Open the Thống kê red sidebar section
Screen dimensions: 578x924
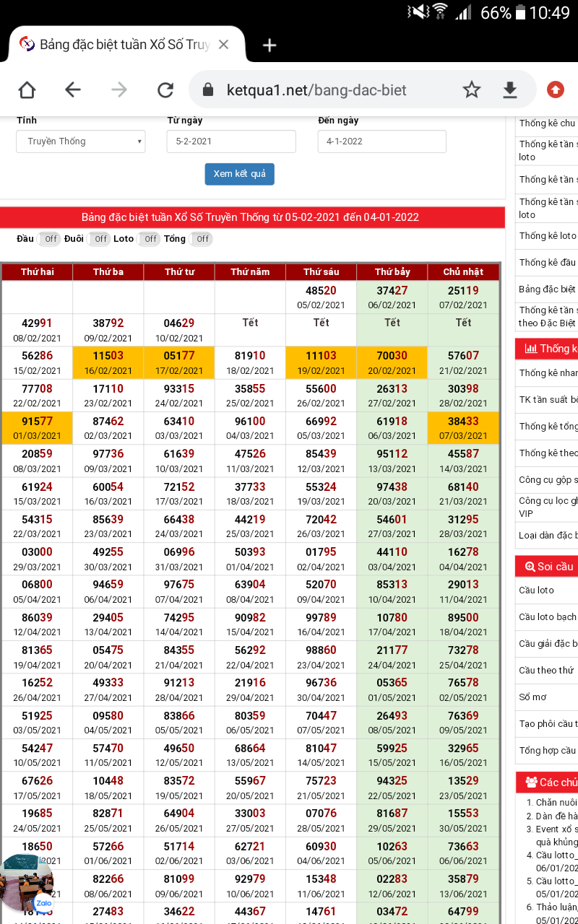pyautogui.click(x=546, y=349)
